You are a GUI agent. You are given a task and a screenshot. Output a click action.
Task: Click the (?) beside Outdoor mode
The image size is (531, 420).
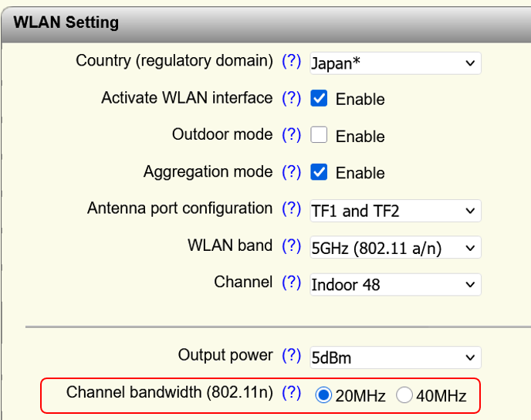coord(291,135)
